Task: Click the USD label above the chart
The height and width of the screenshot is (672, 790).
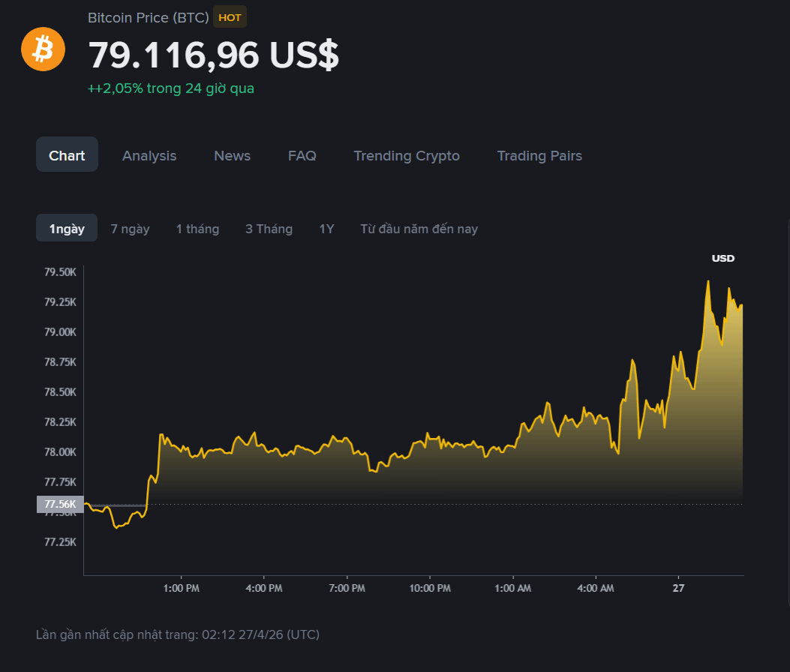Action: tap(723, 259)
